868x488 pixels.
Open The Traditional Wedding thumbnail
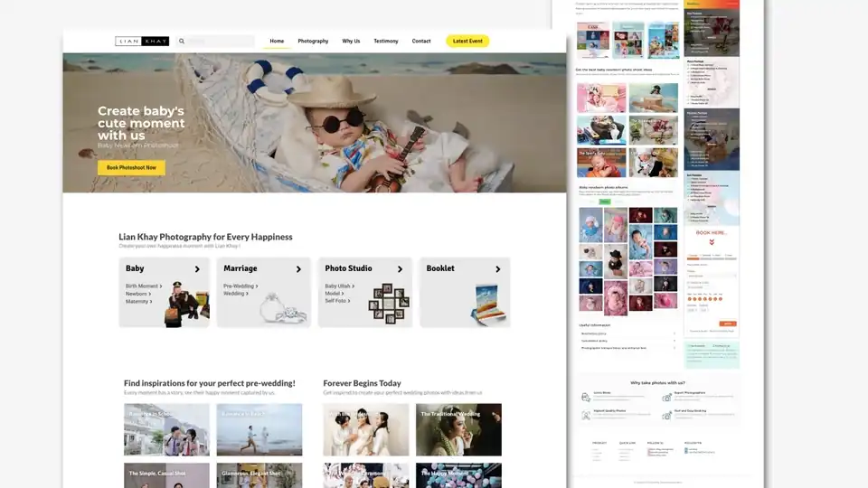[x=459, y=430]
